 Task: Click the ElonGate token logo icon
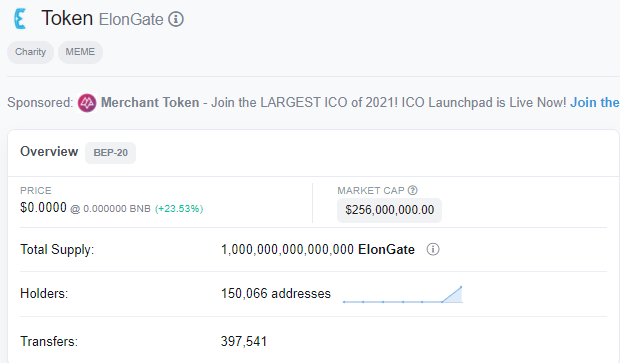coord(20,19)
